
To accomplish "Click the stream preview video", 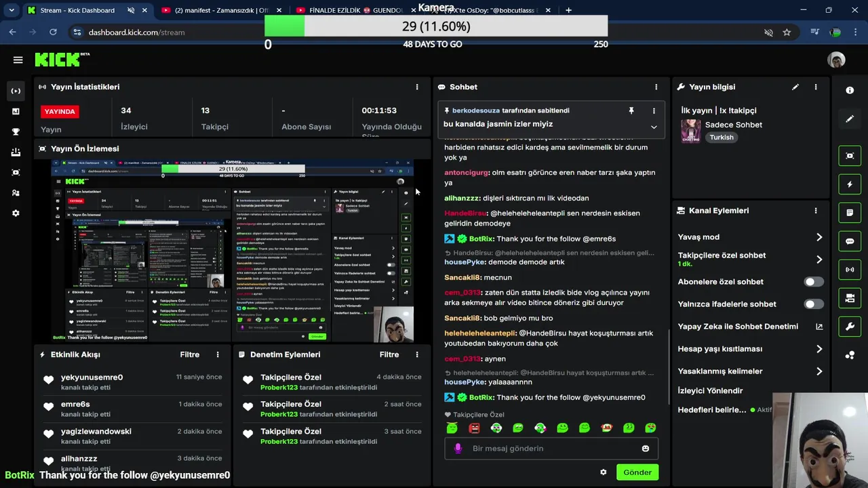I will tap(233, 250).
